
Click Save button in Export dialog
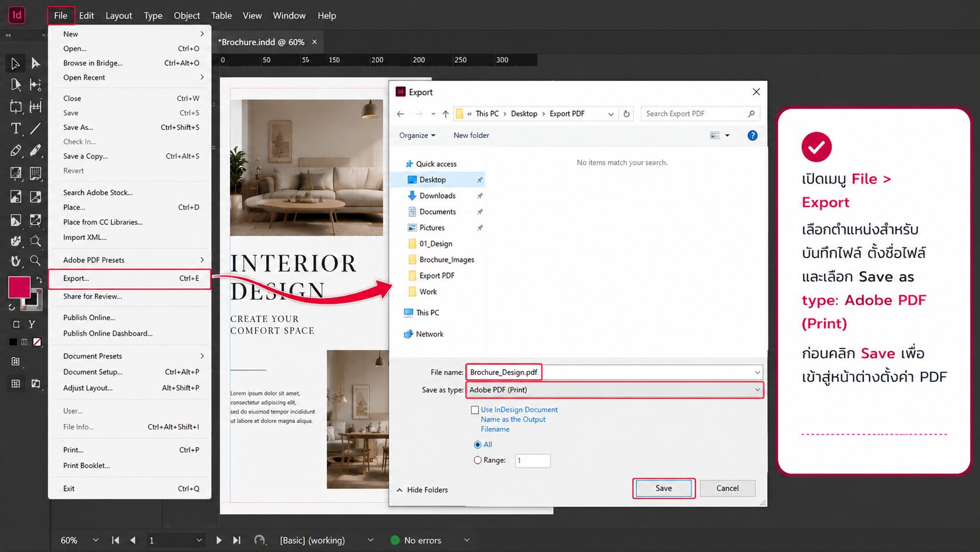[x=663, y=488]
